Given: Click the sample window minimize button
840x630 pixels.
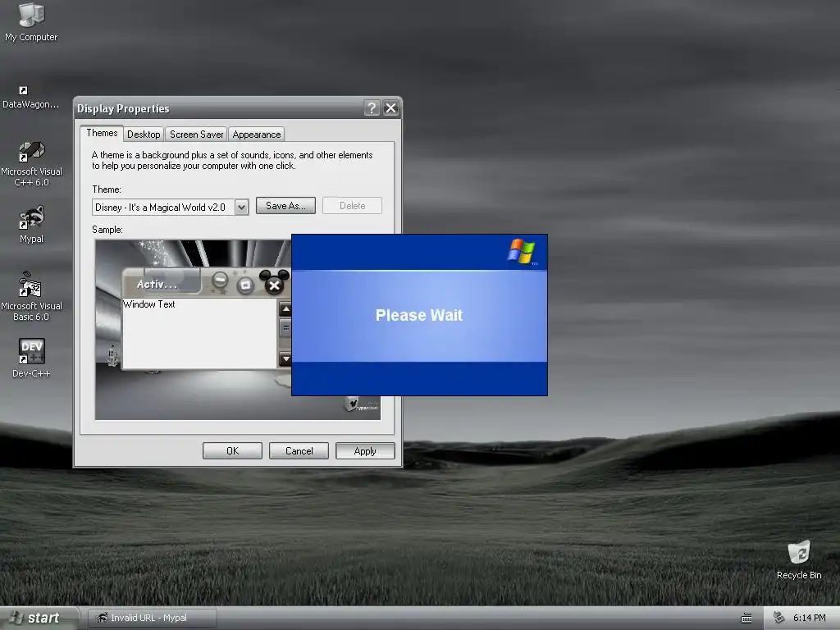Looking at the screenshot, I should [x=220, y=281].
